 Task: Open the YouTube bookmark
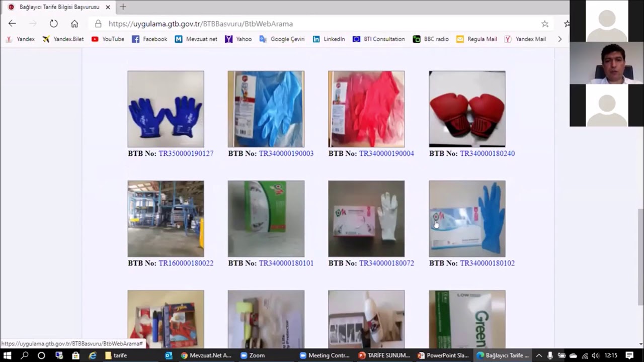coord(108,39)
